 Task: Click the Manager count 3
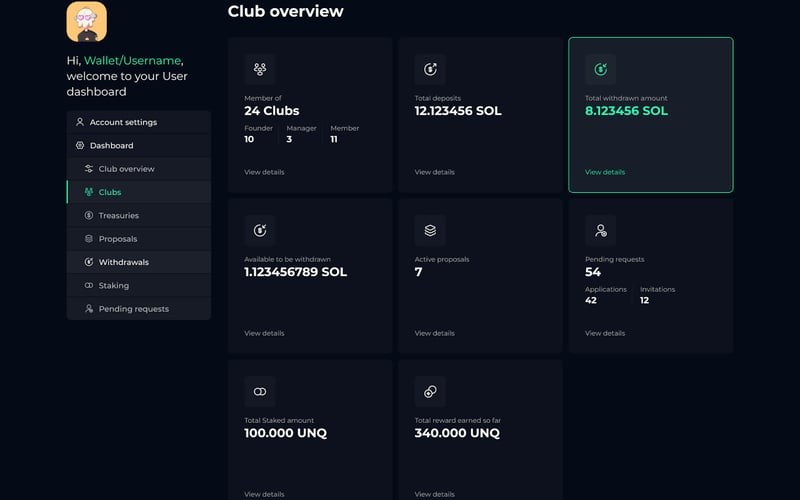pos(289,139)
